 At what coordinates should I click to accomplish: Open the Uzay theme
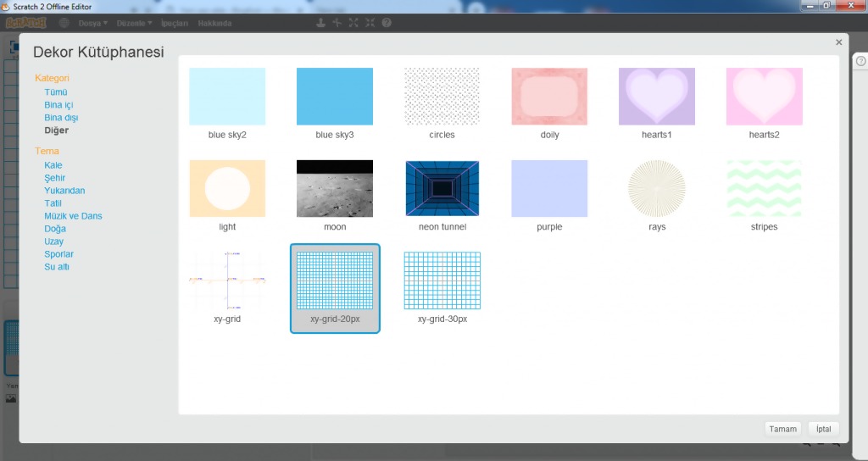tap(53, 242)
